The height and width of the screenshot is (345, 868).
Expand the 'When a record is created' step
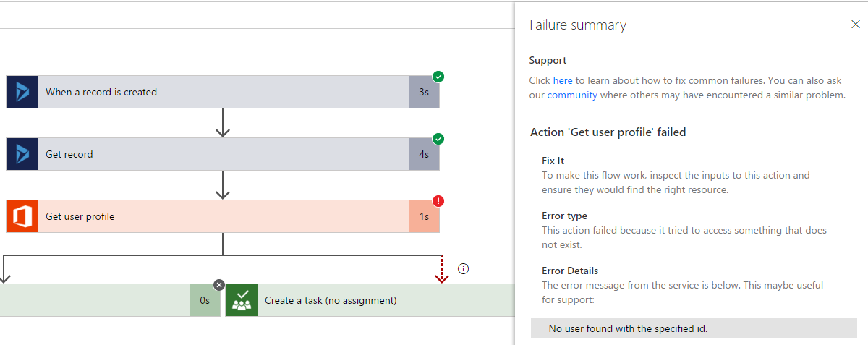tap(217, 92)
